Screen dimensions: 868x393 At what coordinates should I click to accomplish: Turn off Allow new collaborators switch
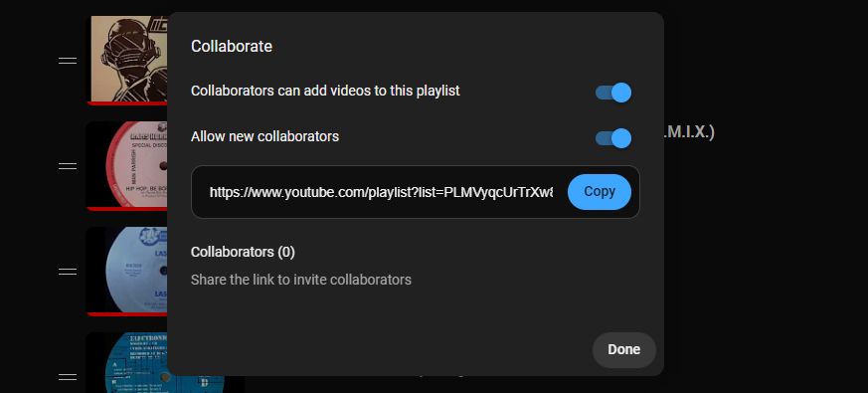(613, 138)
